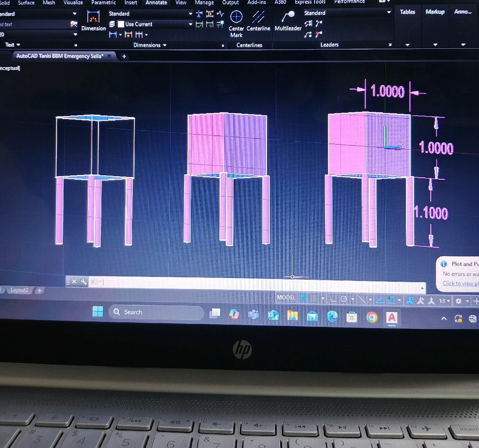Click the Center Mark tool

click(x=236, y=23)
